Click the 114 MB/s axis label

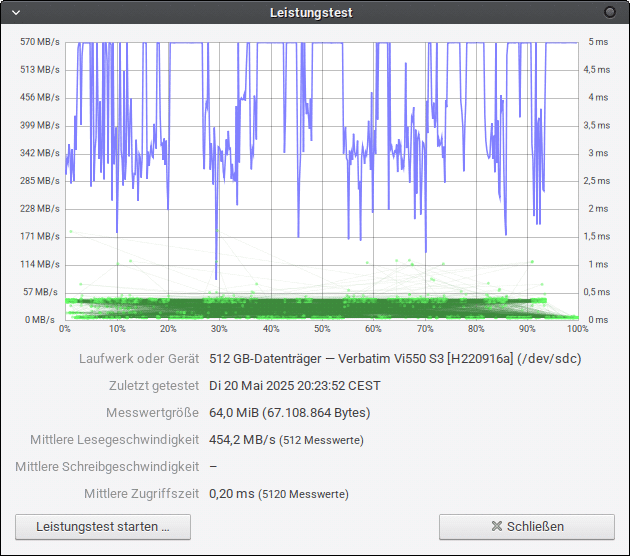click(40, 264)
